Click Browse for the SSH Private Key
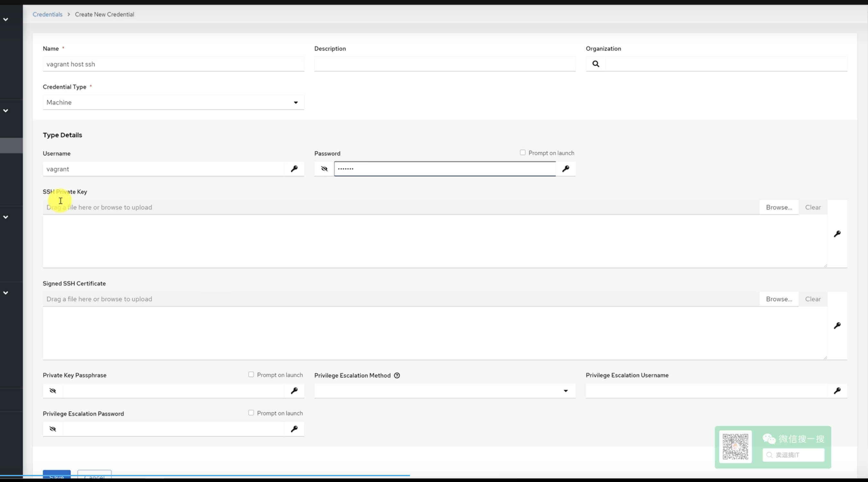The image size is (868, 482). [x=779, y=207]
